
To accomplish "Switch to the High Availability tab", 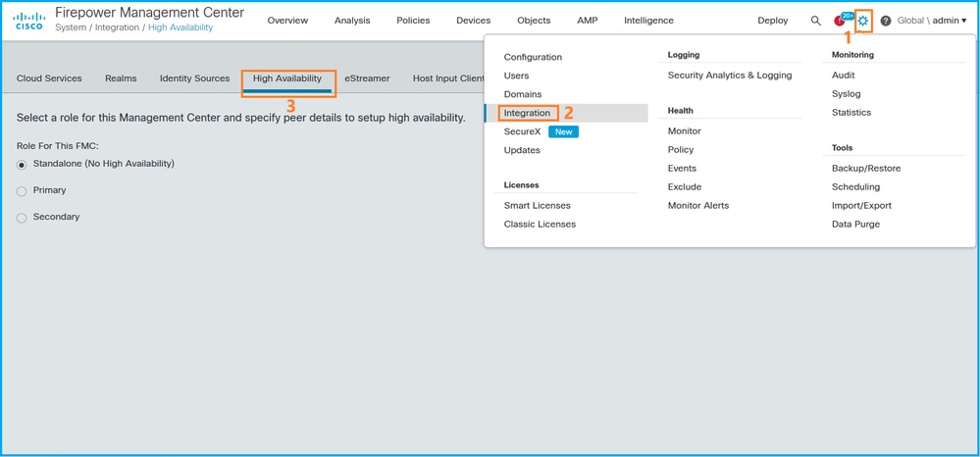I will click(x=286, y=78).
